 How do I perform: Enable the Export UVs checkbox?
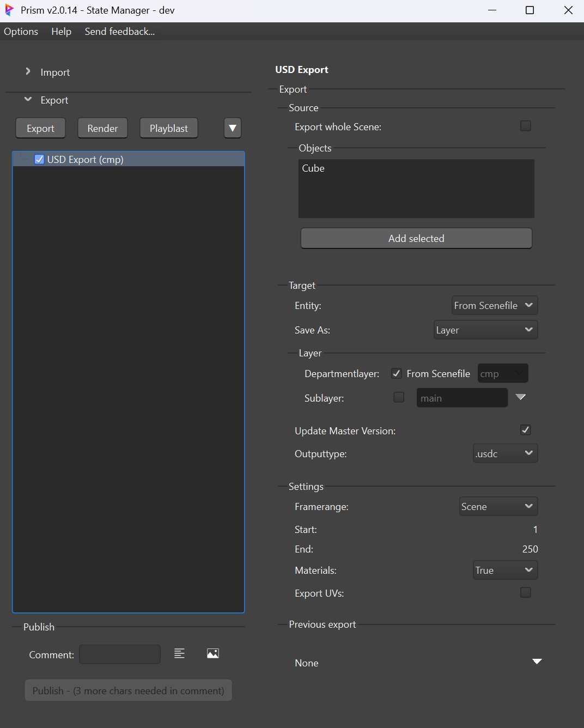coord(526,592)
